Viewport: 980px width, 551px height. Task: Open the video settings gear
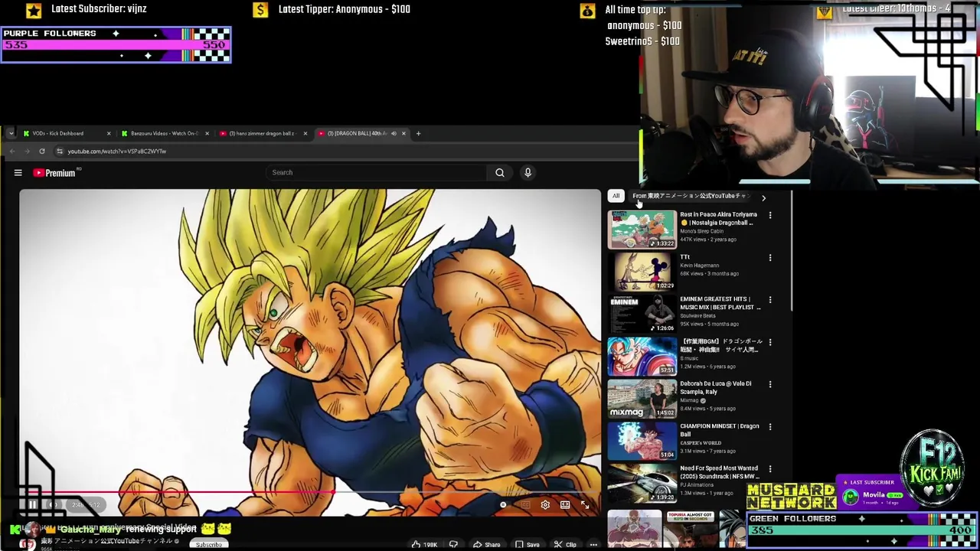[545, 505]
